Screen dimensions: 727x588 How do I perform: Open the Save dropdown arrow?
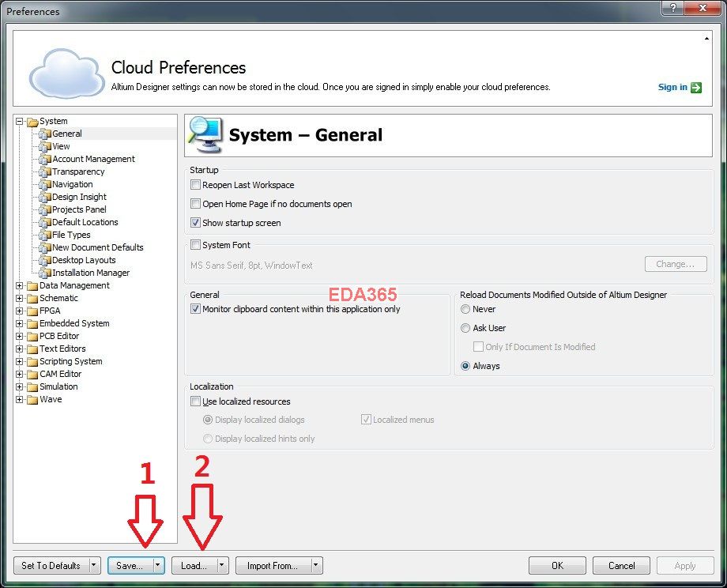point(158,565)
